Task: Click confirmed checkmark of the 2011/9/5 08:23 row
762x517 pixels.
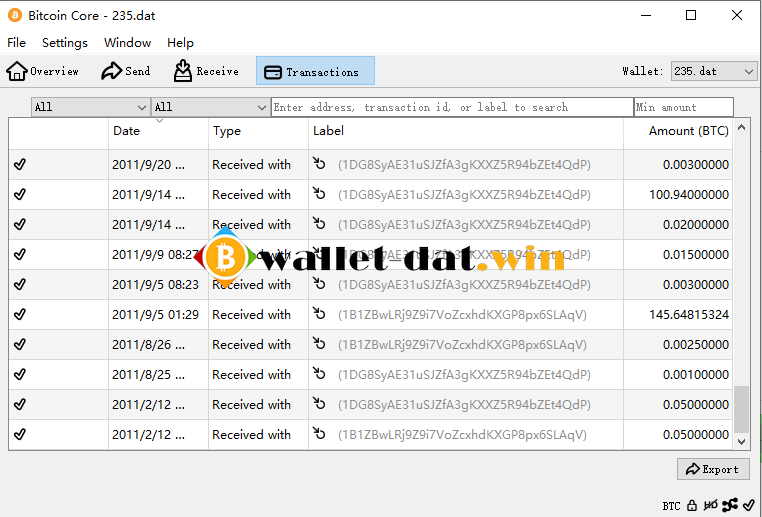Action: point(20,285)
